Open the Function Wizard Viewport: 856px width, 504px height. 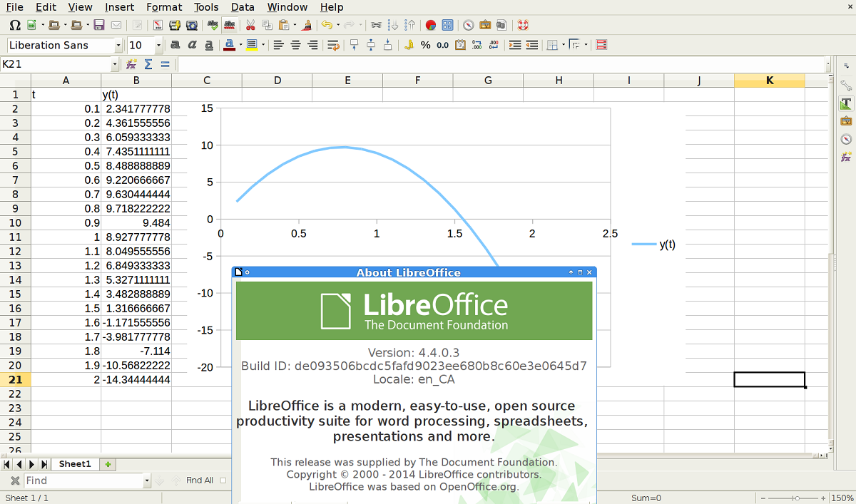point(131,64)
